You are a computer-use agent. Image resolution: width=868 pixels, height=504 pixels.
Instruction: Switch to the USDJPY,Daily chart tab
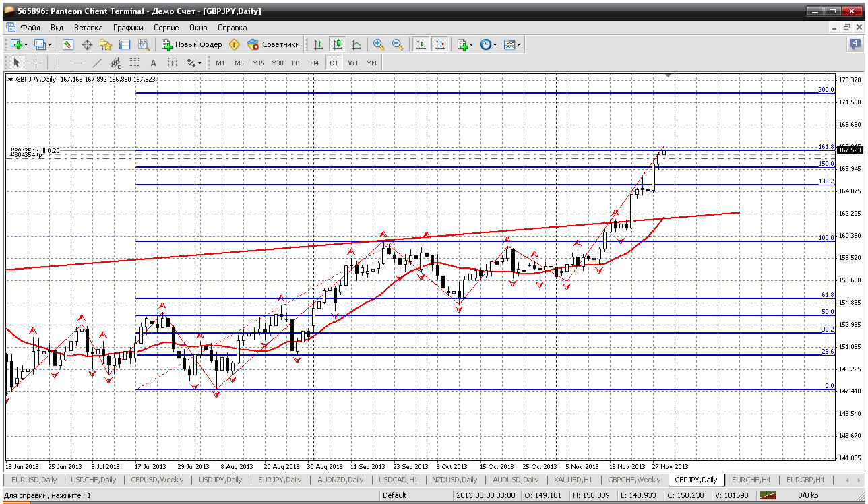220,480
